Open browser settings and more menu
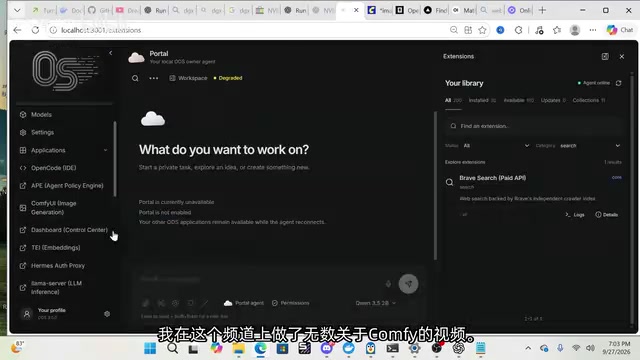 (593, 30)
